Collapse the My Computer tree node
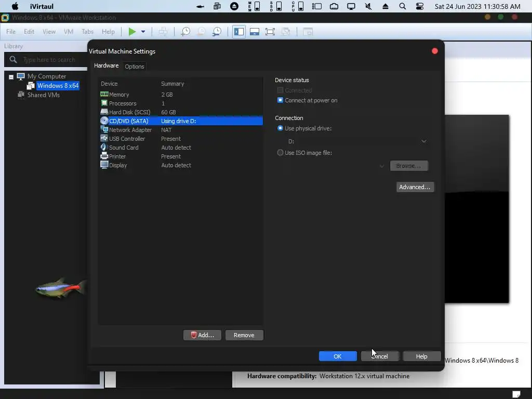 point(11,77)
